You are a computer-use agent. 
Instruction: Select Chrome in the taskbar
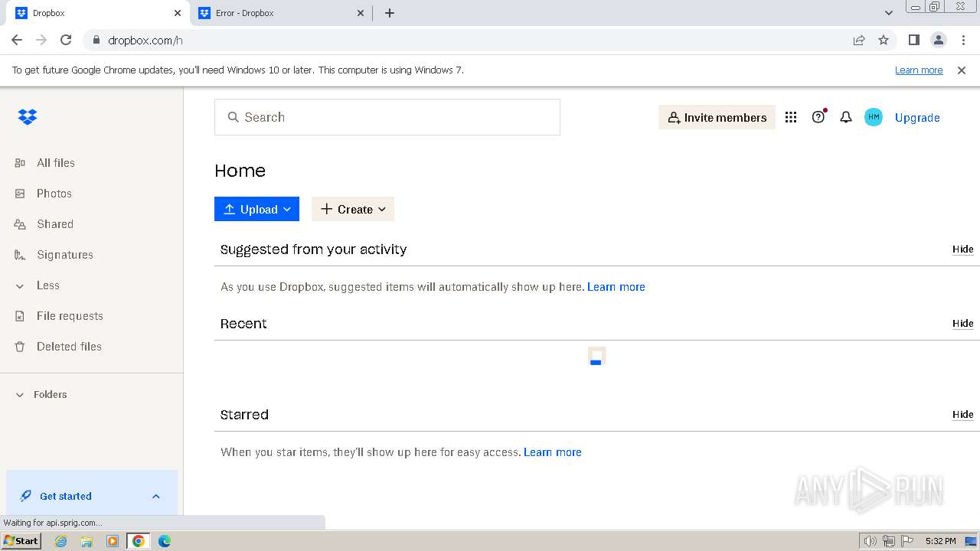[139, 541]
